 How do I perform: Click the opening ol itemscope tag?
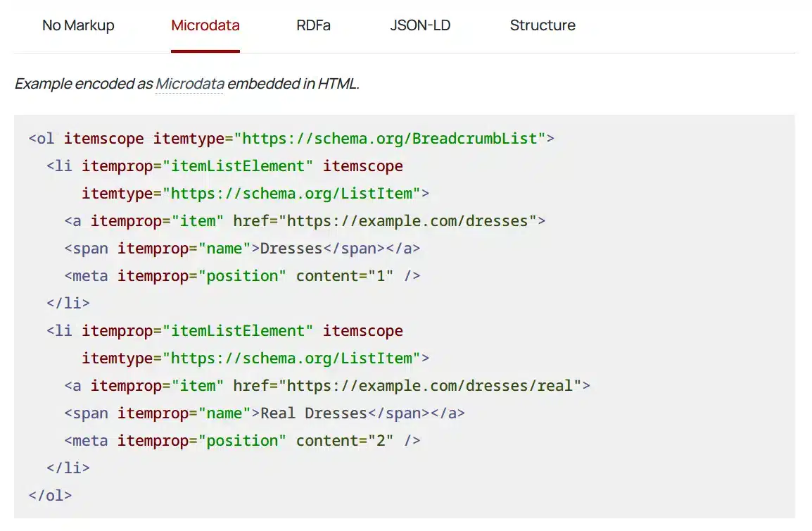point(104,138)
